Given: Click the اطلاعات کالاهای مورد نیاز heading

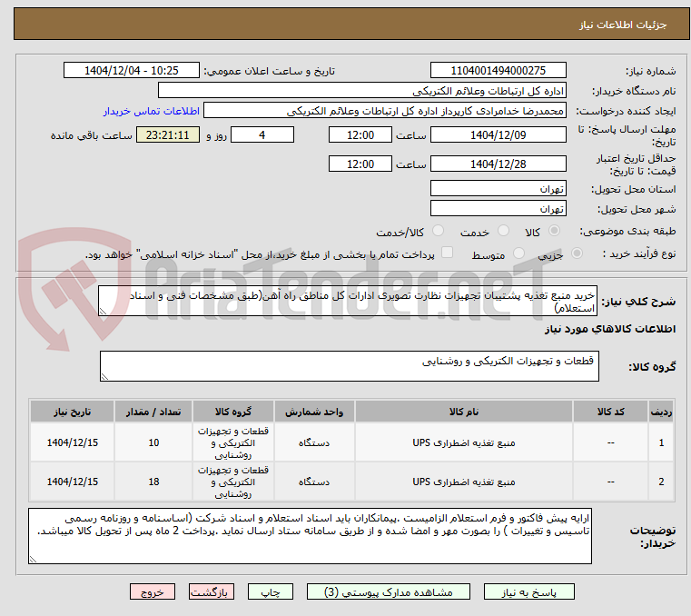Looking at the screenshot, I should click(x=610, y=329).
